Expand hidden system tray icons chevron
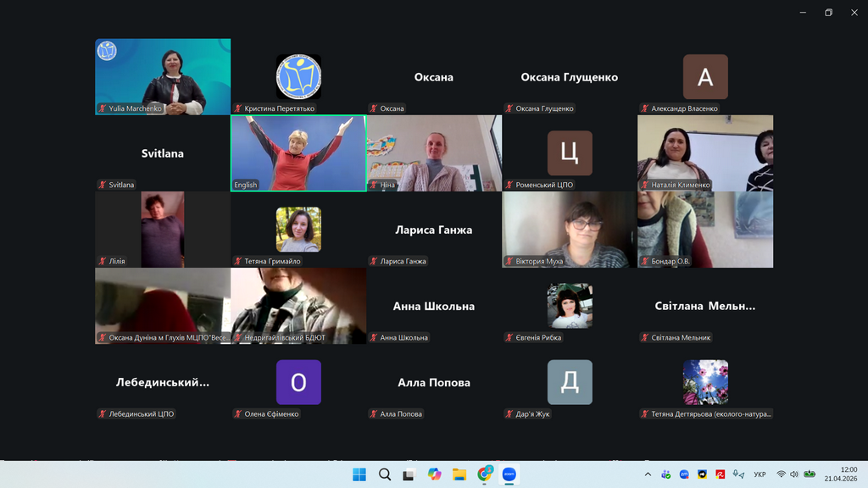This screenshot has height=488, width=868. pyautogui.click(x=648, y=474)
